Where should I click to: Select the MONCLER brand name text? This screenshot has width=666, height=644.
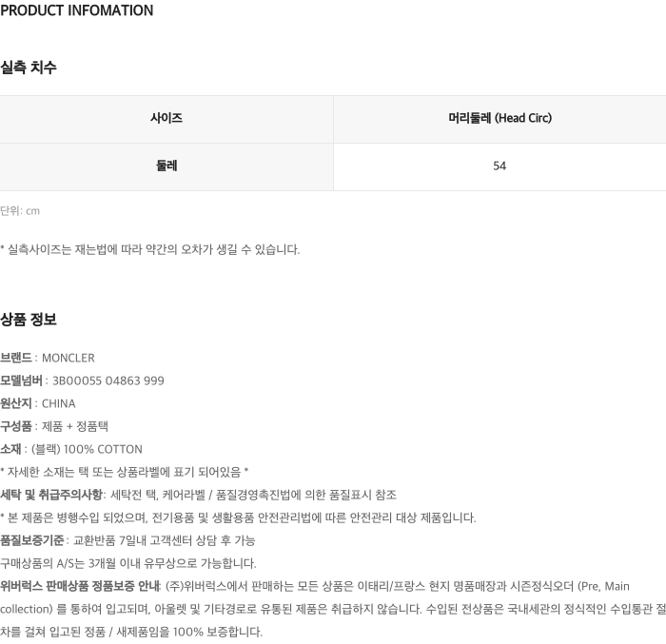[x=69, y=359]
